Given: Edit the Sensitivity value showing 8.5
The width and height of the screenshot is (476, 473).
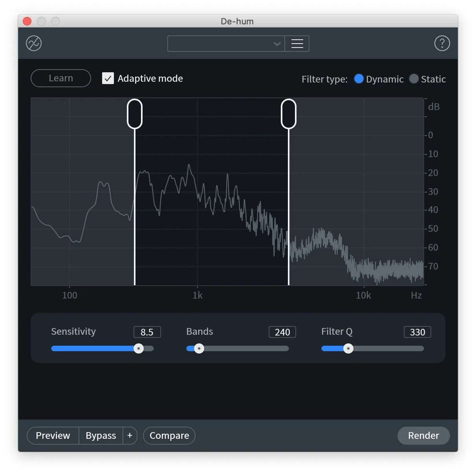Looking at the screenshot, I should pos(147,332).
